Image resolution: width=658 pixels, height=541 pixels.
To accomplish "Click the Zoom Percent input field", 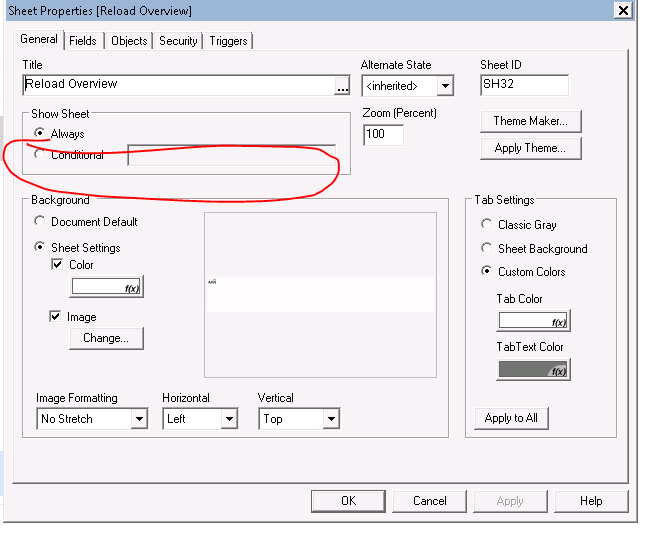I will (x=384, y=135).
